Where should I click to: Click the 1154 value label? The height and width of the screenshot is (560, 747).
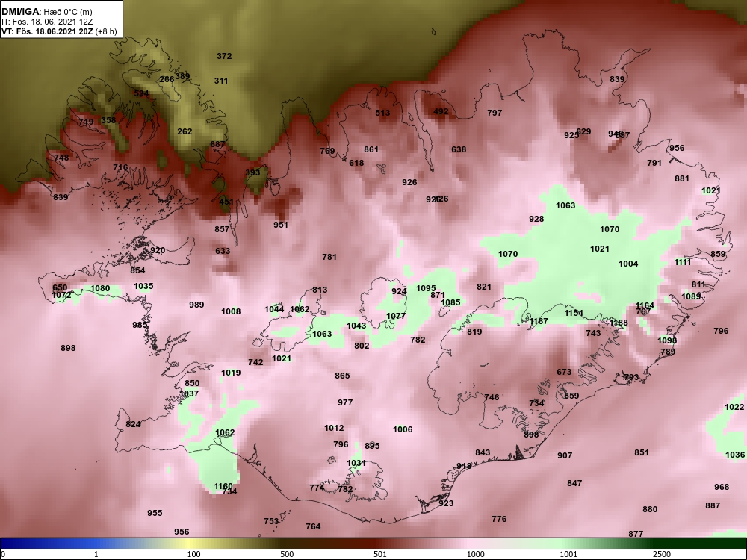(574, 314)
